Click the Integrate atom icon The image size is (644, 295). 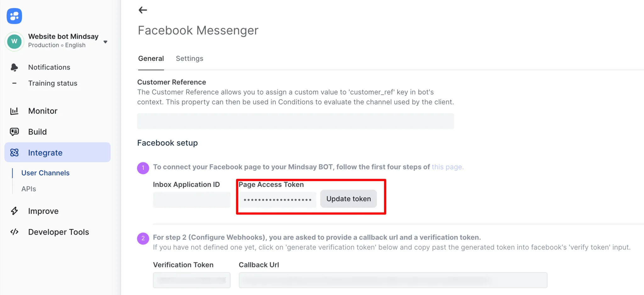coord(14,153)
